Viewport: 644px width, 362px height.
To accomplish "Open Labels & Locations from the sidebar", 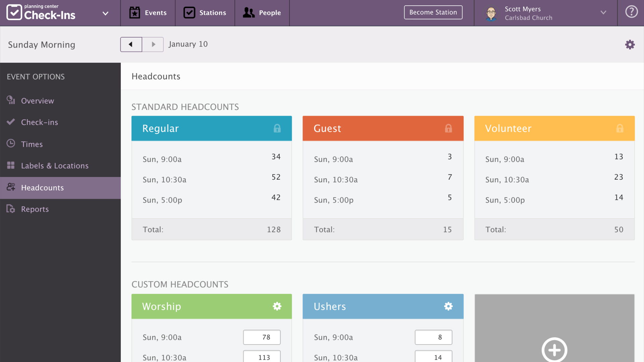I will [55, 165].
